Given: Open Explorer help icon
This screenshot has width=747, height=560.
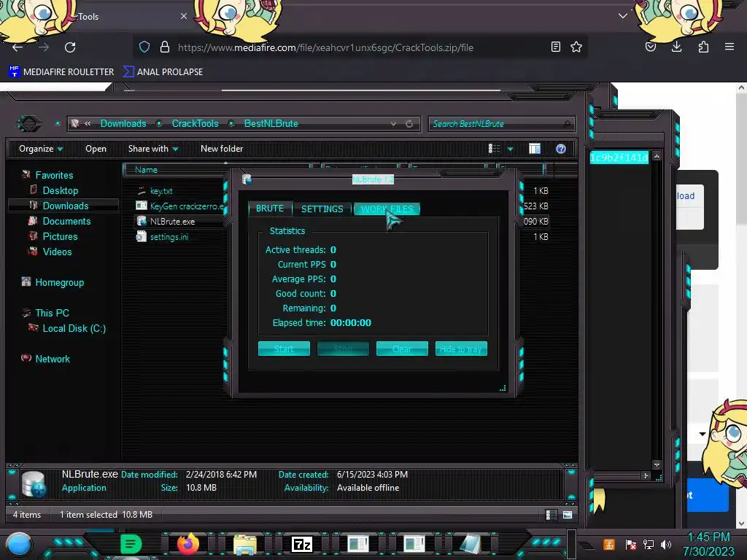Looking at the screenshot, I should [x=561, y=149].
